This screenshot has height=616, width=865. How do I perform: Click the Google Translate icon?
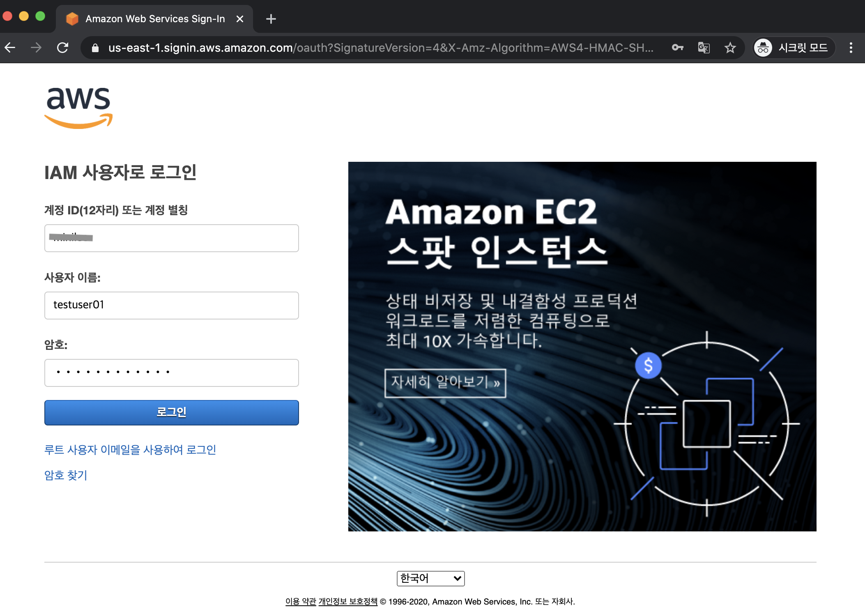tap(704, 48)
